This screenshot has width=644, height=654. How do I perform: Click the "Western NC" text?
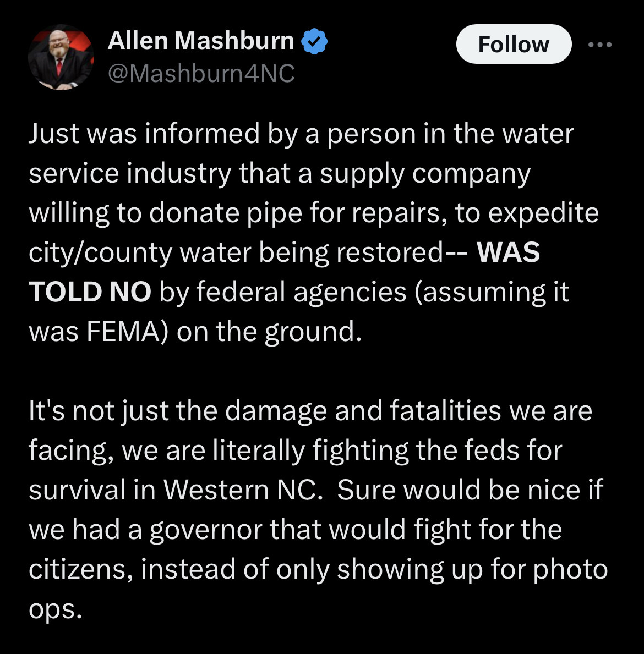point(241,491)
